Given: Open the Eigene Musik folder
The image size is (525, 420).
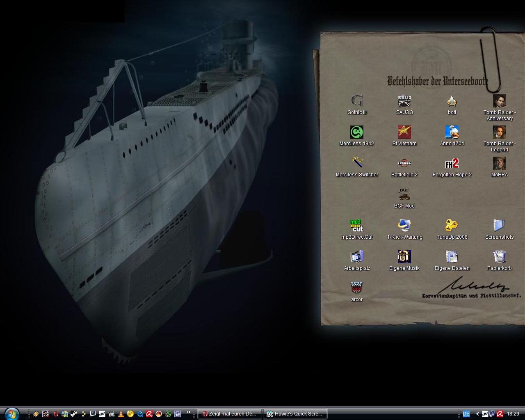Looking at the screenshot, I should [404, 261].
